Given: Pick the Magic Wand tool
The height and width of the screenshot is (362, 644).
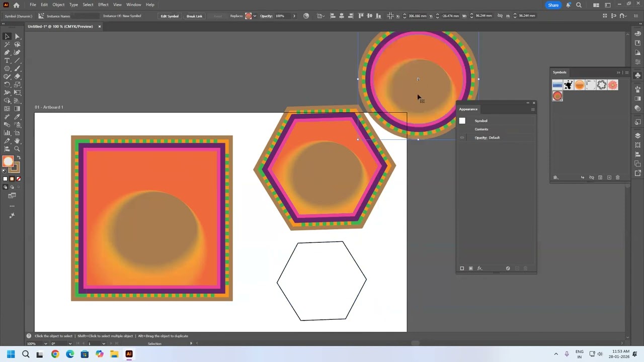Looking at the screenshot, I should click(7, 44).
